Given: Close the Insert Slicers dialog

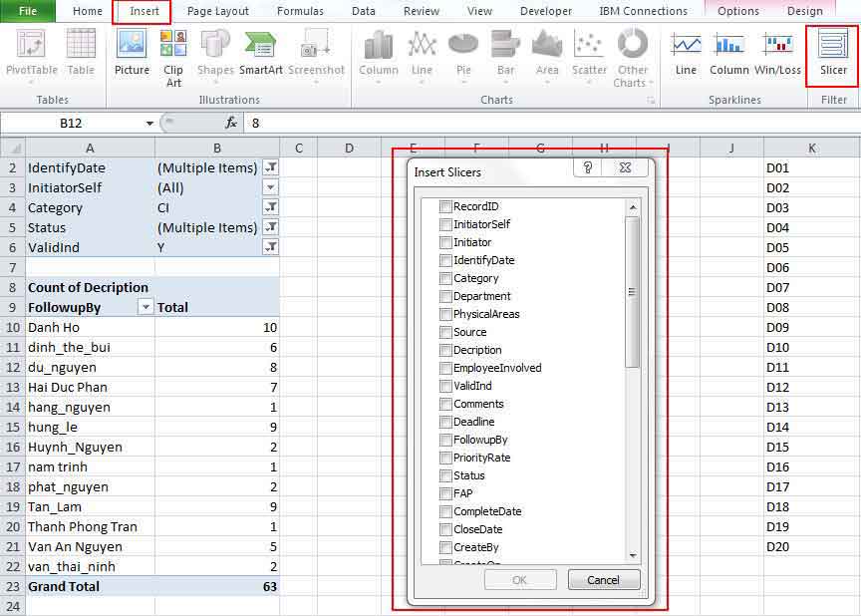Looking at the screenshot, I should 625,167.
